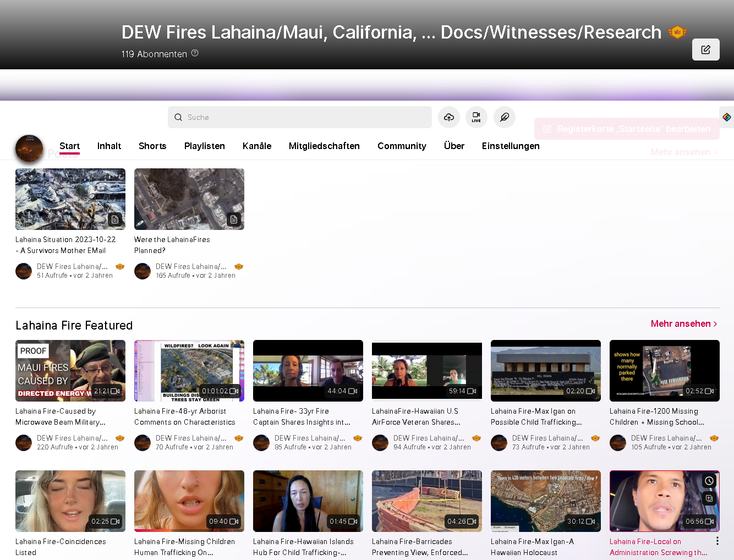Click the channel avatar profile picture
The image size is (734, 560).
coord(29,149)
